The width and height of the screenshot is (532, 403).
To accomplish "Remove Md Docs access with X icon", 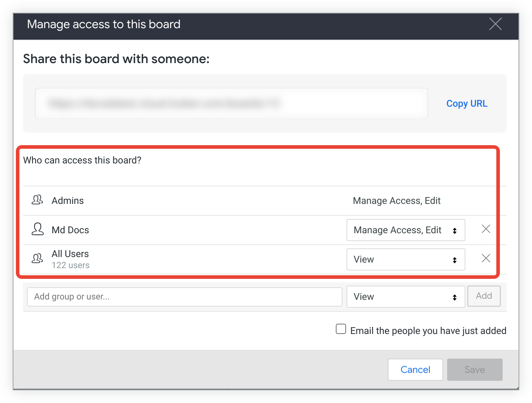I will (486, 229).
